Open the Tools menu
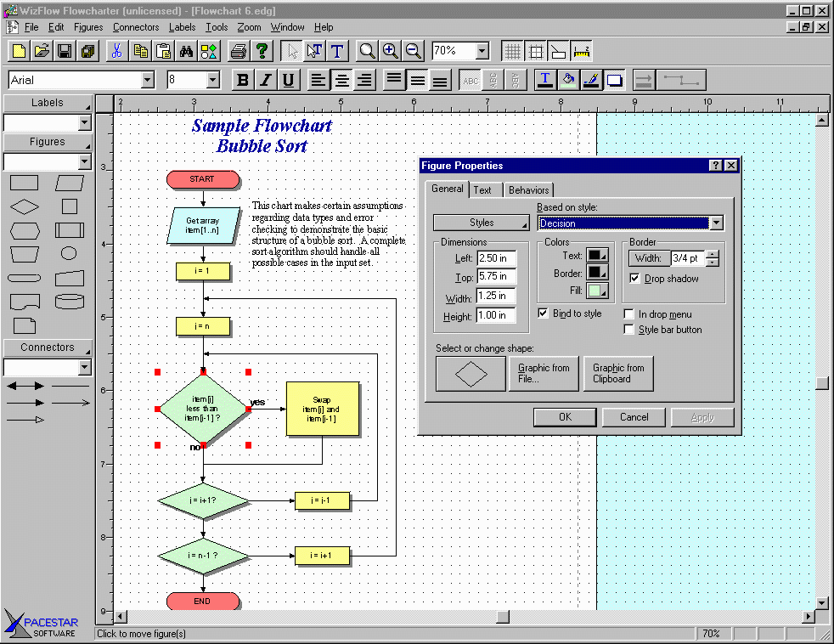This screenshot has width=834, height=644. pos(217,27)
